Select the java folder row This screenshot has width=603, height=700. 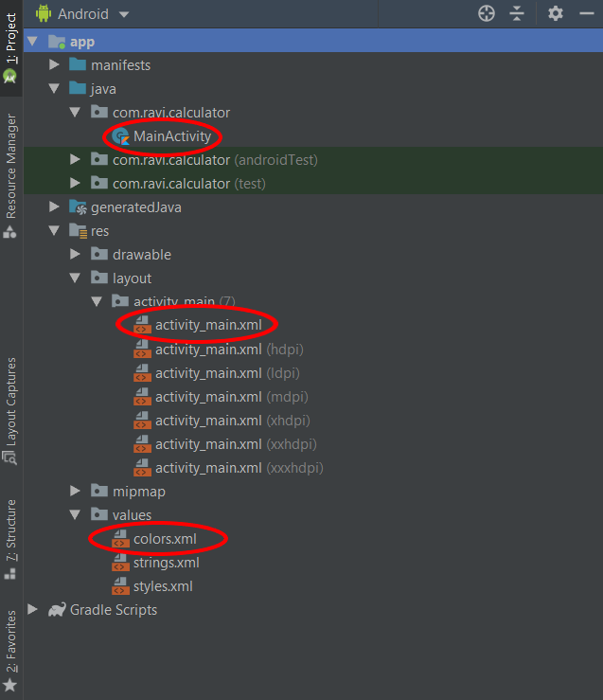point(313,89)
